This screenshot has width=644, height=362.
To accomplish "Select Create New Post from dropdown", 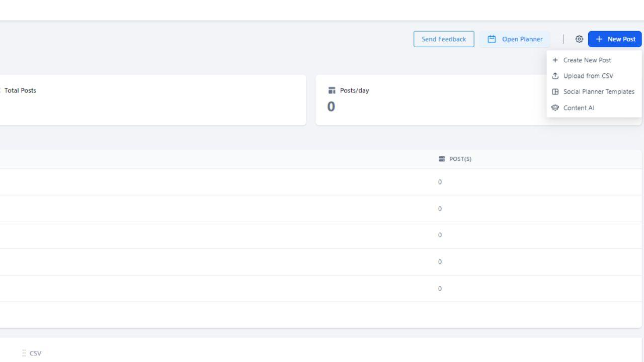I will point(594,60).
